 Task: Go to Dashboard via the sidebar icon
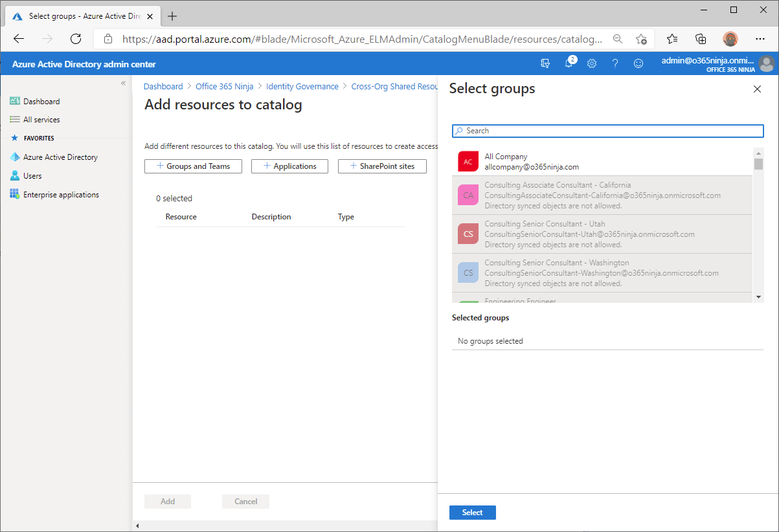click(x=41, y=101)
